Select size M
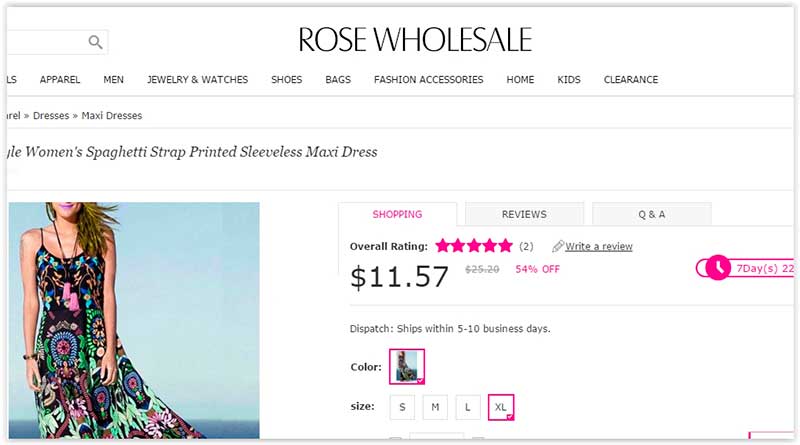Image resolution: width=800 pixels, height=445 pixels. coord(435,407)
